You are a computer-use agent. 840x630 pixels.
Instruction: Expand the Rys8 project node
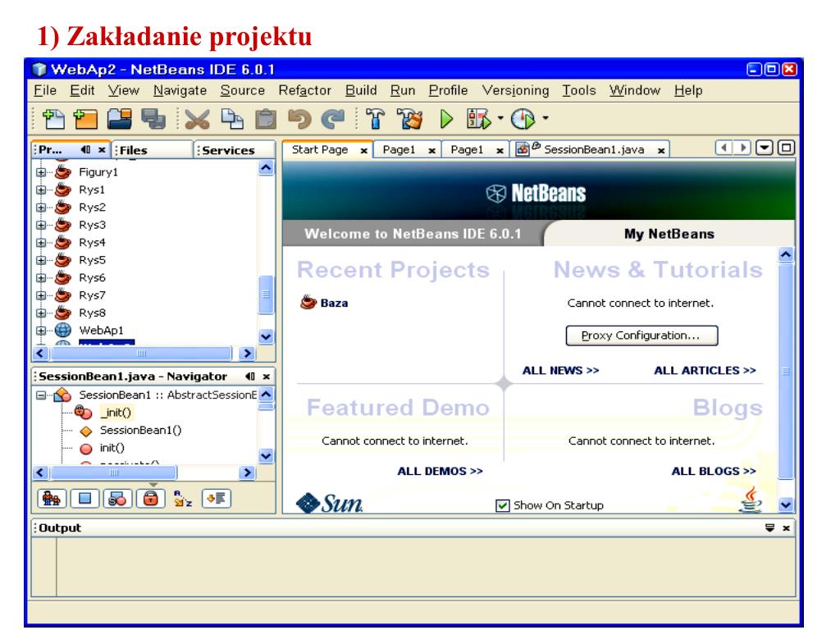click(x=41, y=313)
